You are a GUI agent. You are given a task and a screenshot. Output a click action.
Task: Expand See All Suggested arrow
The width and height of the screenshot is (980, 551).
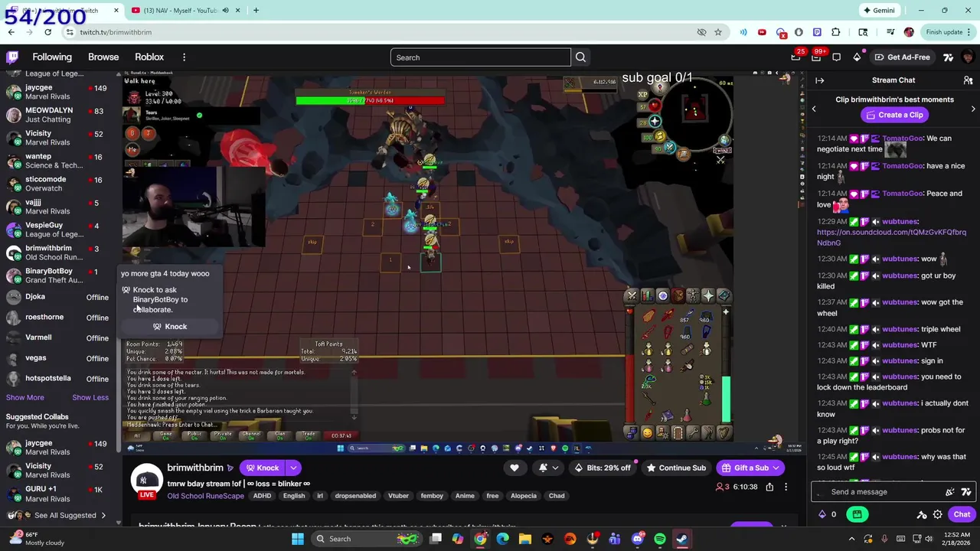click(x=103, y=515)
